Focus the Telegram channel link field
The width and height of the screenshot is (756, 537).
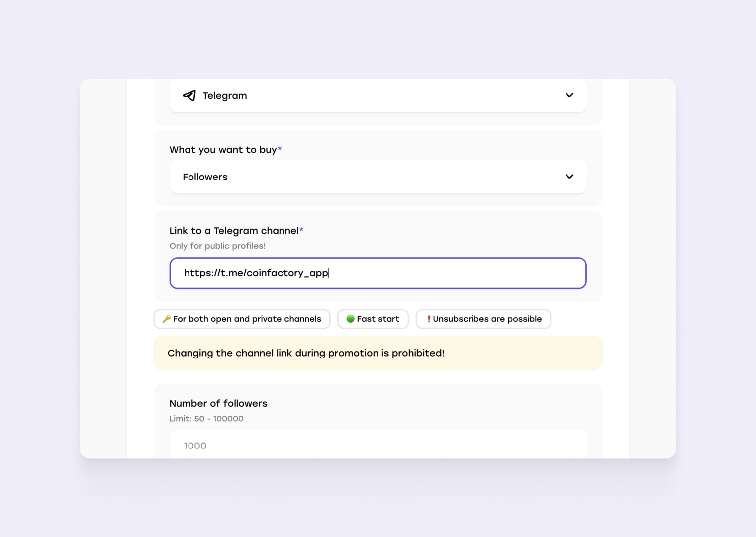pos(378,273)
